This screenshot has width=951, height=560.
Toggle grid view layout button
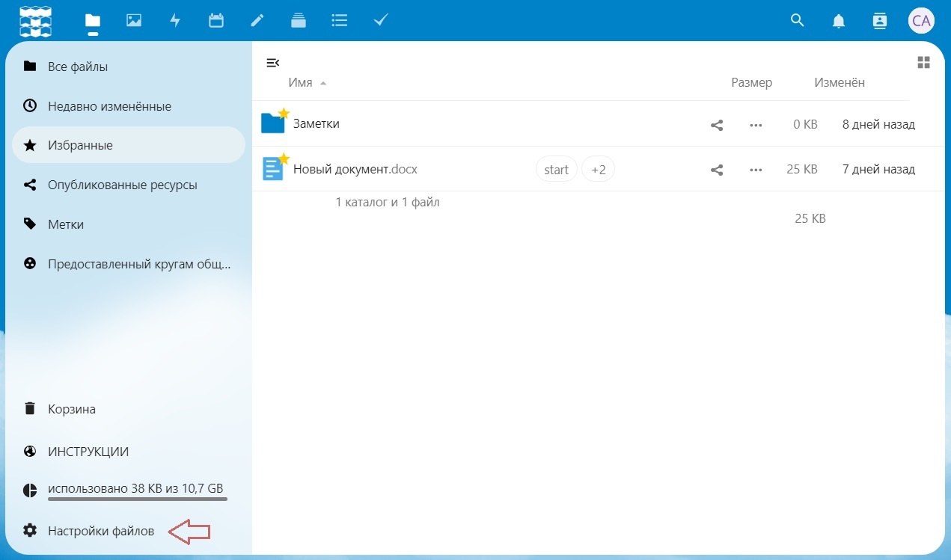[x=923, y=62]
